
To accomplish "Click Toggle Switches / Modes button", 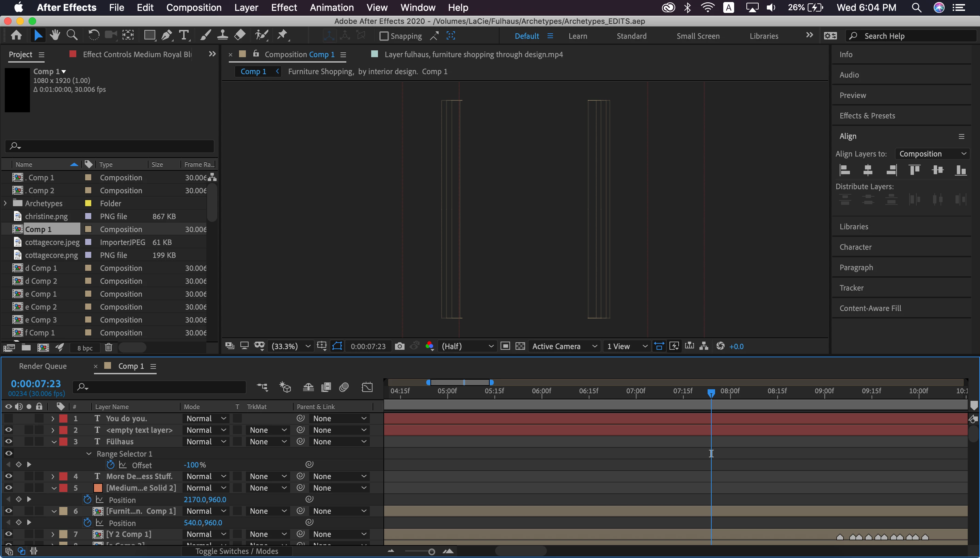I will (237, 551).
